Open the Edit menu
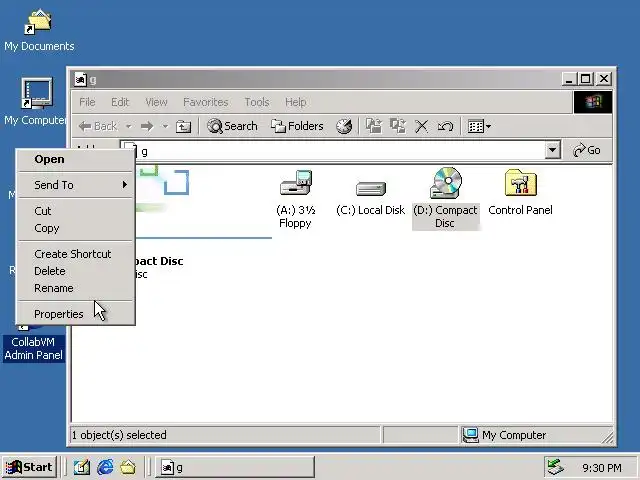The width and height of the screenshot is (640, 480). pyautogui.click(x=120, y=102)
